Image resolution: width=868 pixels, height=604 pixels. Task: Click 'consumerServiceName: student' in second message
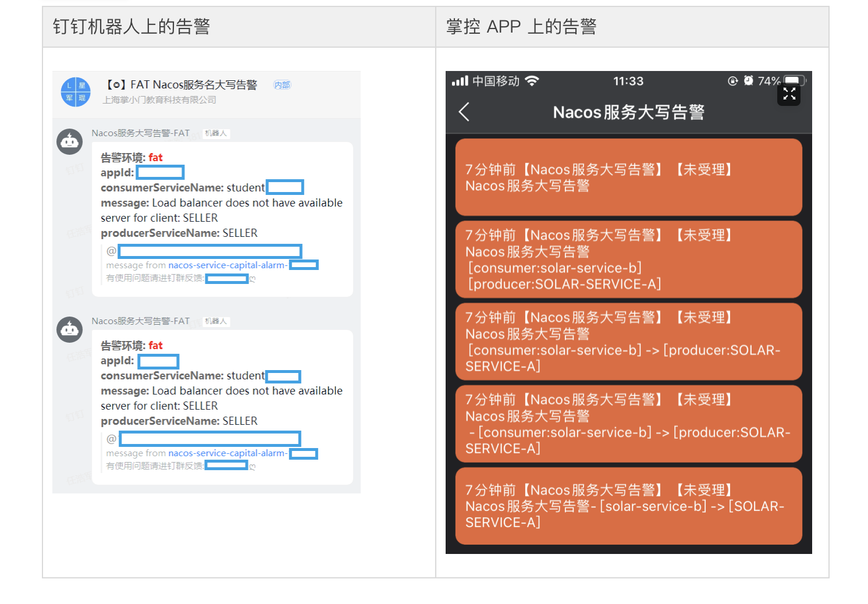(x=183, y=376)
